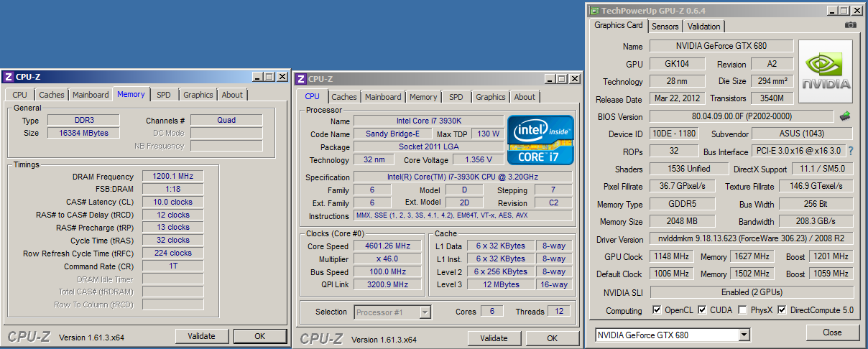Open Mainboard tab in CPU-Z CPU window

coord(383,97)
